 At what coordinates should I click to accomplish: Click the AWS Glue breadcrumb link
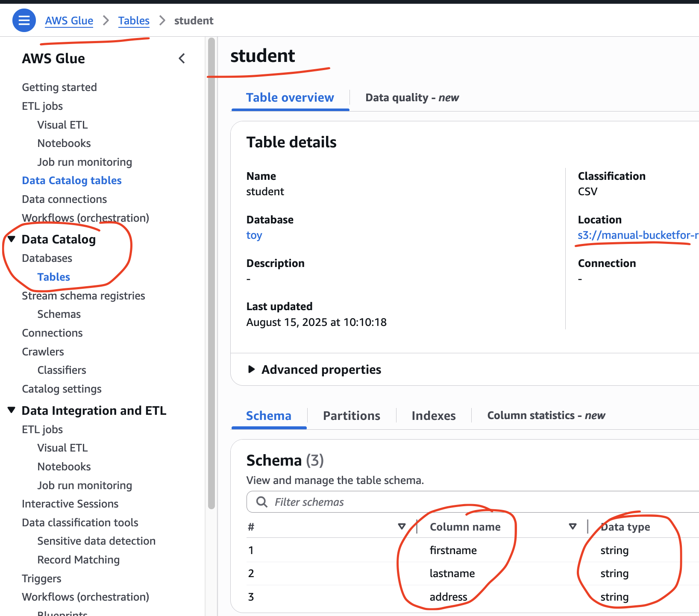click(69, 21)
